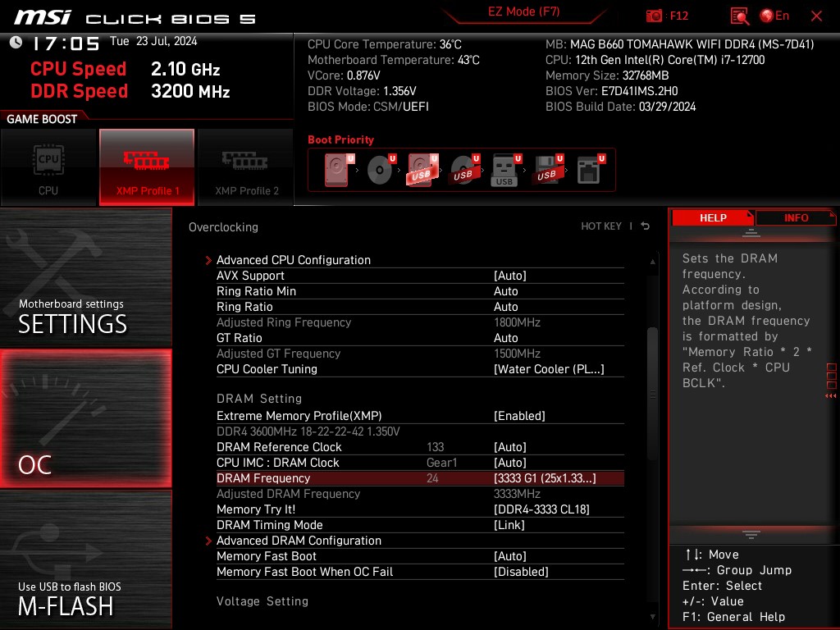
Task: Toggle the CPU Game Boost button
Action: 48,167
